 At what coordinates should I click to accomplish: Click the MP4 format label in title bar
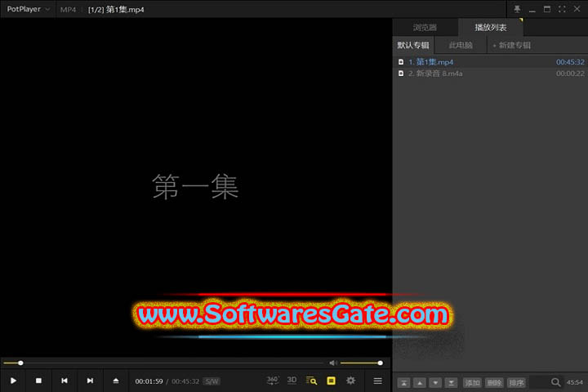pyautogui.click(x=68, y=9)
